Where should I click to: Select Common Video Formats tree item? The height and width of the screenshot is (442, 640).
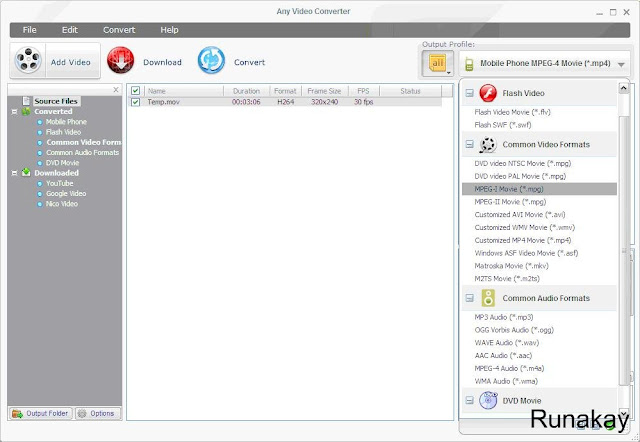click(84, 142)
